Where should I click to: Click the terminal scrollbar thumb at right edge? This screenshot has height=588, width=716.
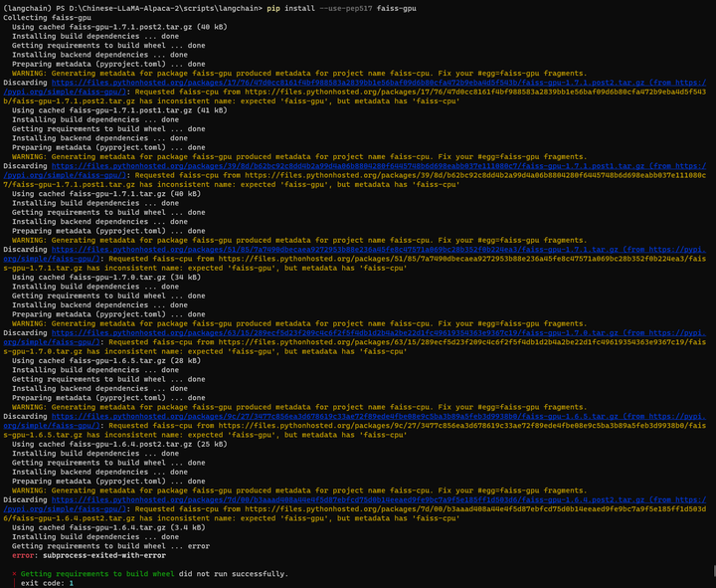point(714,571)
